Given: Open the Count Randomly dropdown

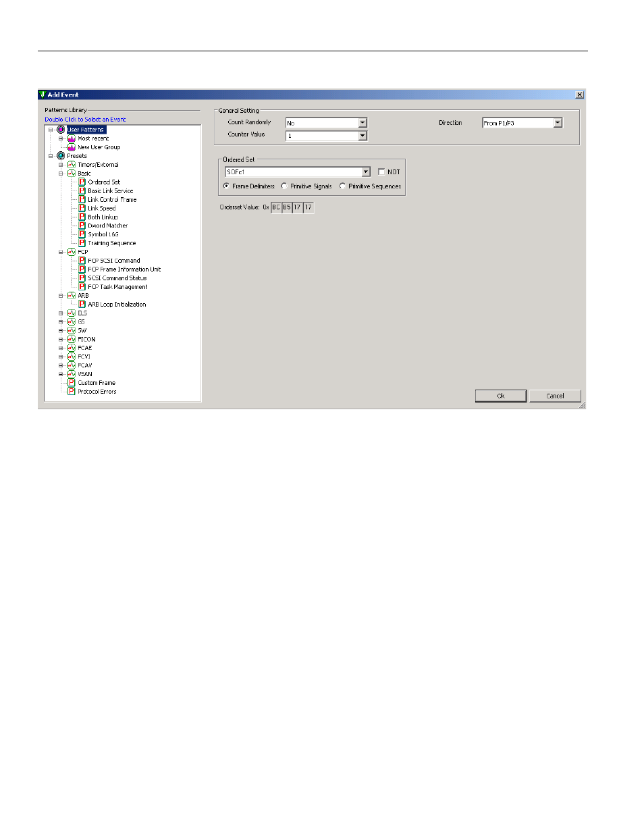Looking at the screenshot, I should 363,123.
